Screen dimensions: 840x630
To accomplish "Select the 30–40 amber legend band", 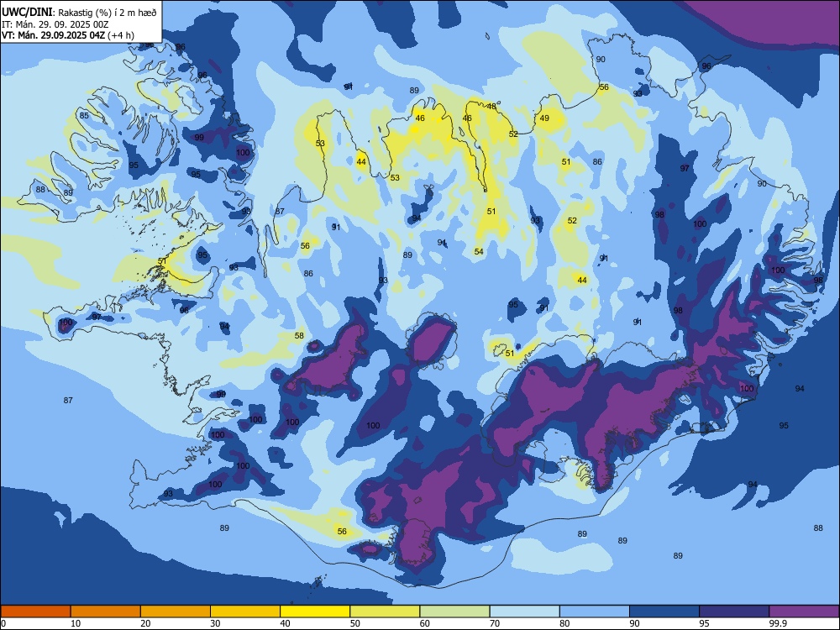I will point(245,612).
